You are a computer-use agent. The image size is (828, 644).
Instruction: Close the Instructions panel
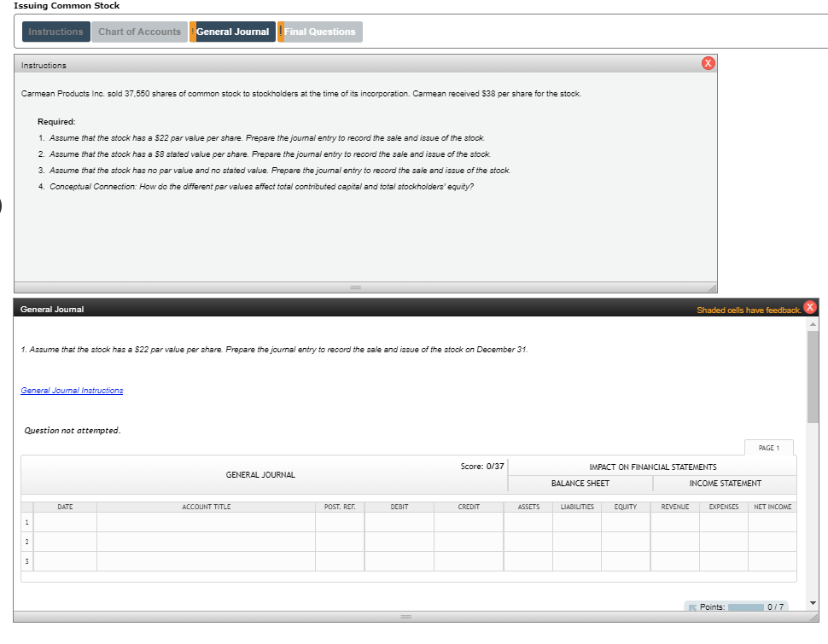pyautogui.click(x=707, y=62)
